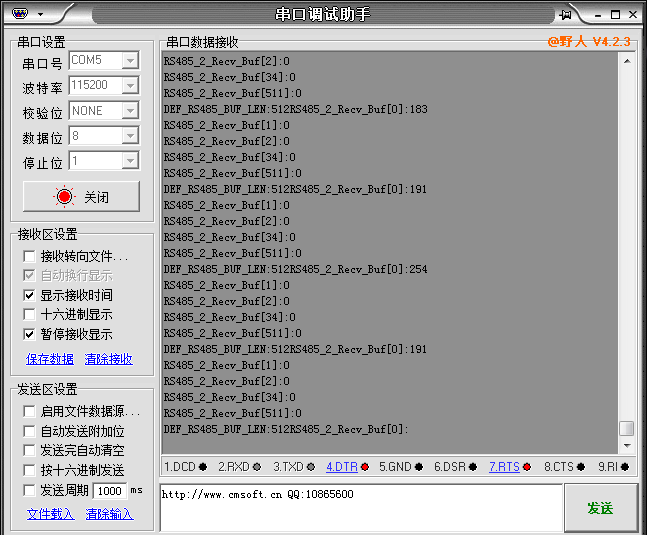Viewport: 647px width, 535px height.
Task: Enable 启用文件数据源 checkbox
Action: [x=29, y=411]
